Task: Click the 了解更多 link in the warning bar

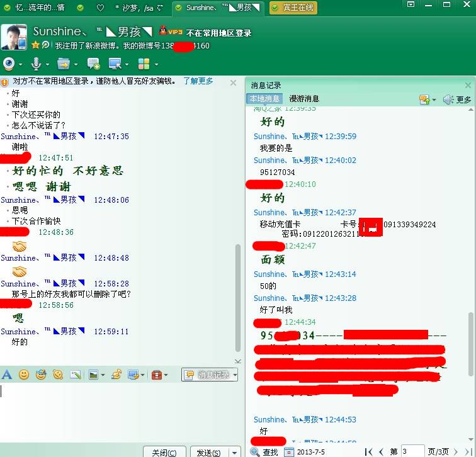Action: [198, 81]
